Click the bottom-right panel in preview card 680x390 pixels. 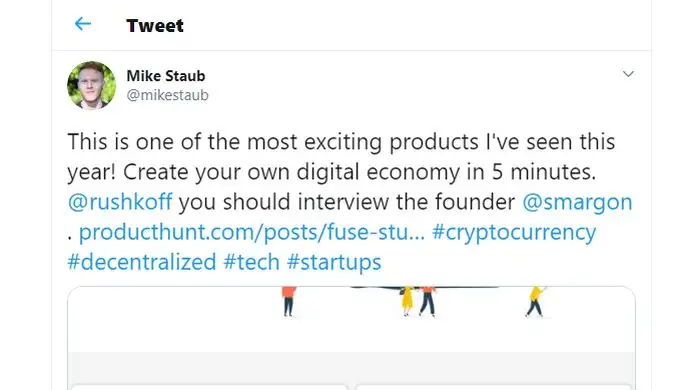(x=493, y=387)
